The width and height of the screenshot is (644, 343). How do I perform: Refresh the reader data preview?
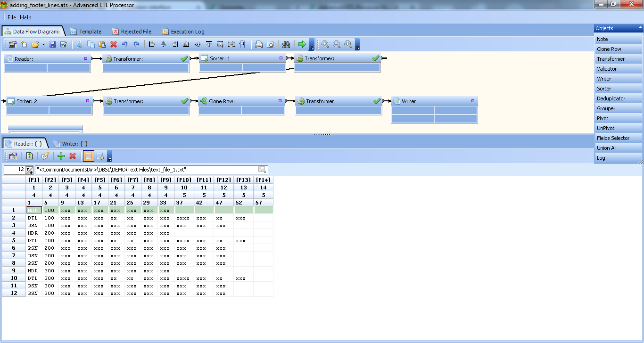30,156
